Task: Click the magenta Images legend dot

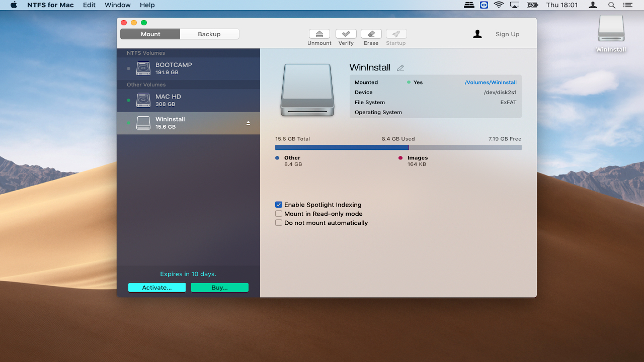Action: pyautogui.click(x=400, y=158)
